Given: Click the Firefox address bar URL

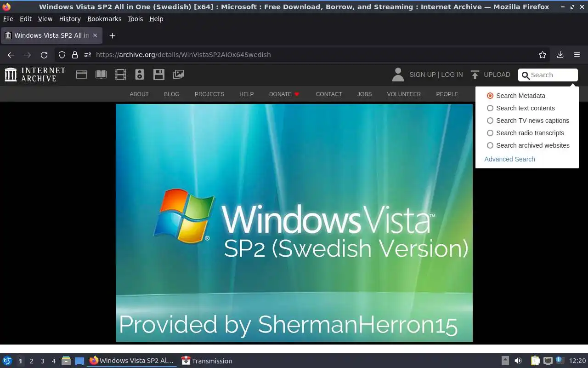Looking at the screenshot, I should click(183, 55).
